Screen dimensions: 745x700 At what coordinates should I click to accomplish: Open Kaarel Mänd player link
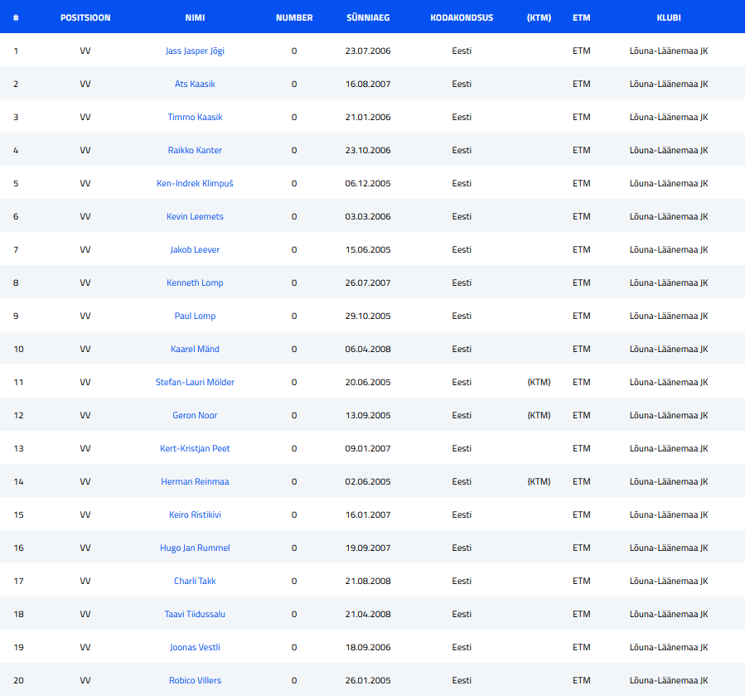pos(195,349)
